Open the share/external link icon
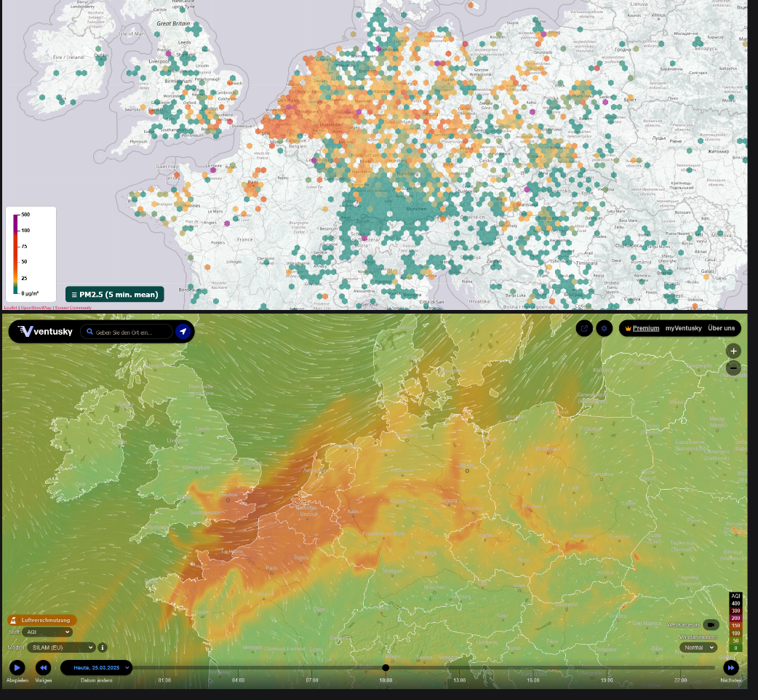This screenshot has width=758, height=700. tap(584, 328)
